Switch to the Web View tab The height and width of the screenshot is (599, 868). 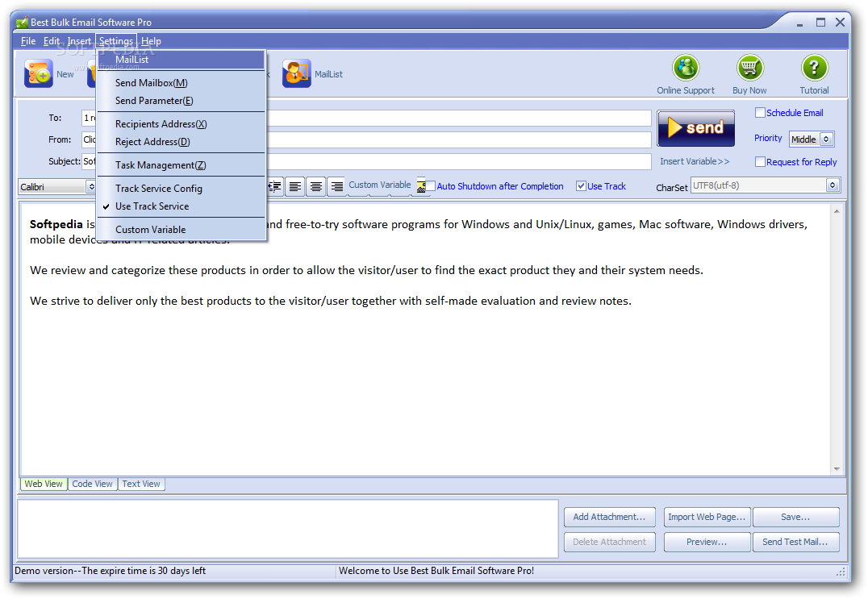click(x=44, y=484)
